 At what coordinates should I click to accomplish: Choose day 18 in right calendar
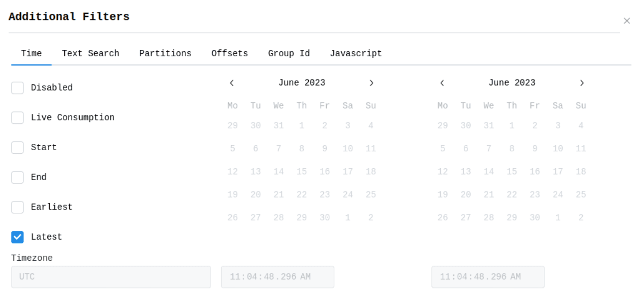(581, 172)
